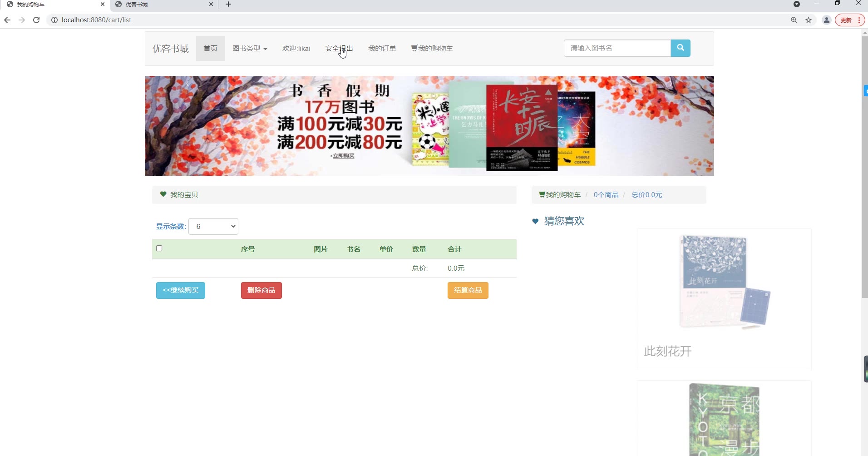Click the 此刻花开 book title

(668, 351)
